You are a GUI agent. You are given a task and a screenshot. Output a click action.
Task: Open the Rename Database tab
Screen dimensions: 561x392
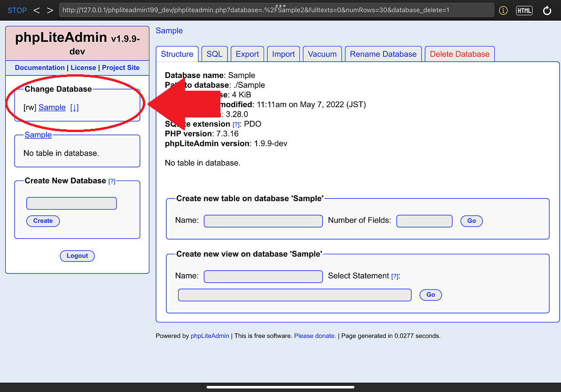tap(383, 54)
